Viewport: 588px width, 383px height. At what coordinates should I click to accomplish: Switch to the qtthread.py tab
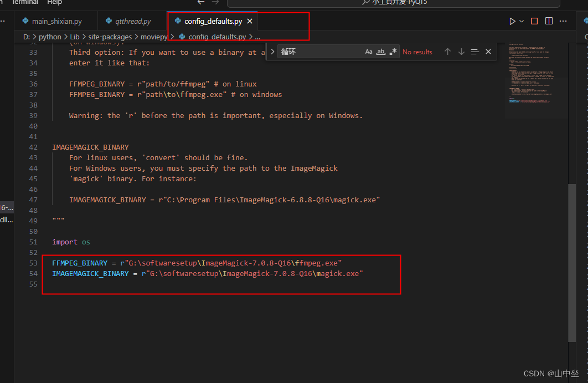pos(133,22)
